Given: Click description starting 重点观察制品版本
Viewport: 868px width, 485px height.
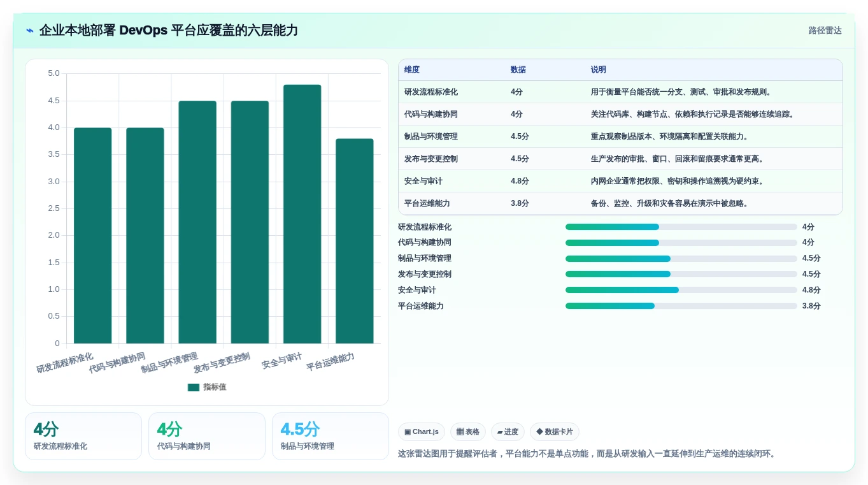Looking at the screenshot, I should pyautogui.click(x=671, y=137).
